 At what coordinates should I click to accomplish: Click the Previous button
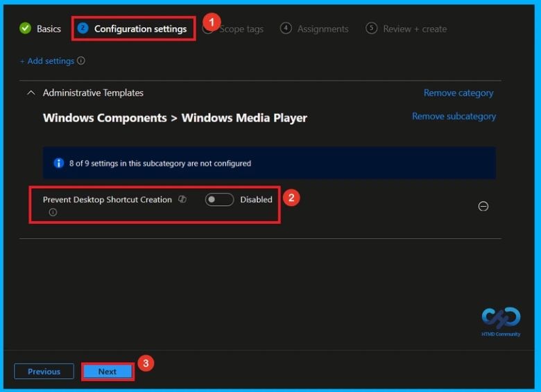pos(44,371)
